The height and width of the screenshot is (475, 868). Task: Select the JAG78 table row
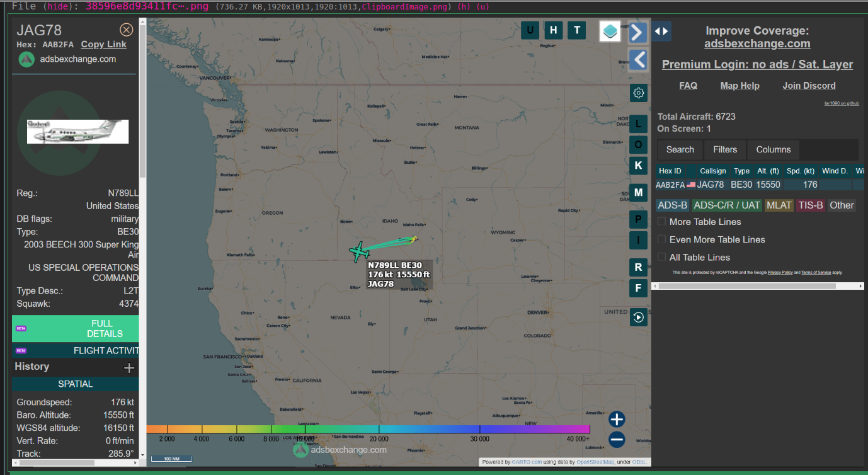[x=760, y=185]
